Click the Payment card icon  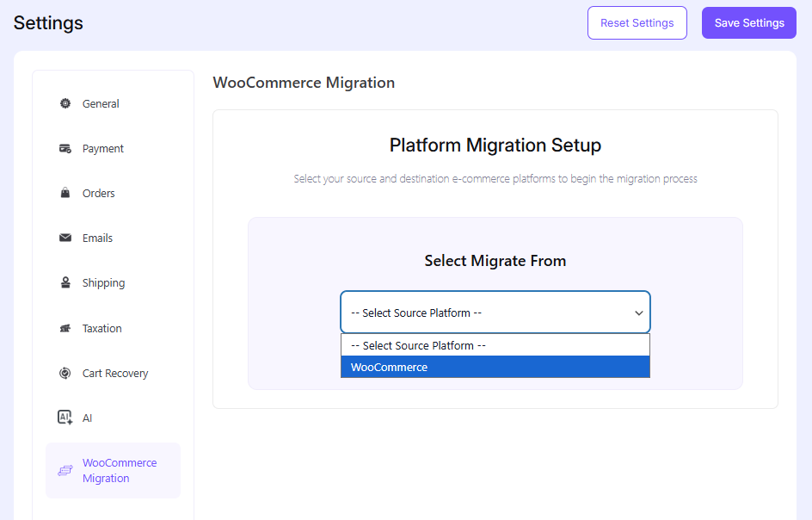tap(65, 149)
